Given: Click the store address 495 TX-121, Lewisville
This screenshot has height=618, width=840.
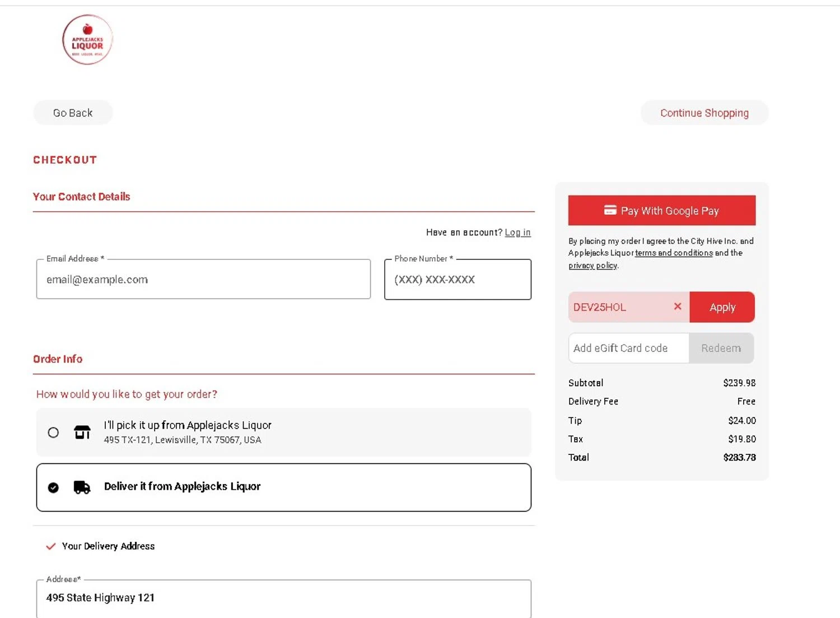Looking at the screenshot, I should pos(183,440).
